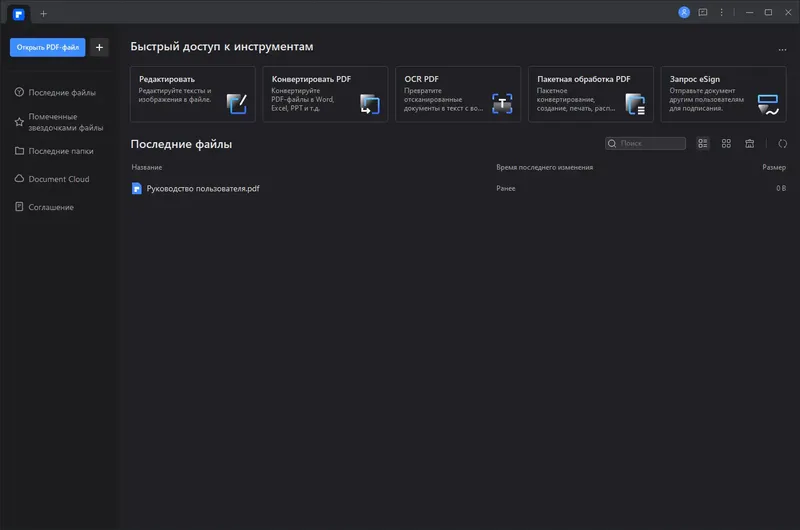
Task: Open the Конвертировать PDF card
Action: click(326, 94)
